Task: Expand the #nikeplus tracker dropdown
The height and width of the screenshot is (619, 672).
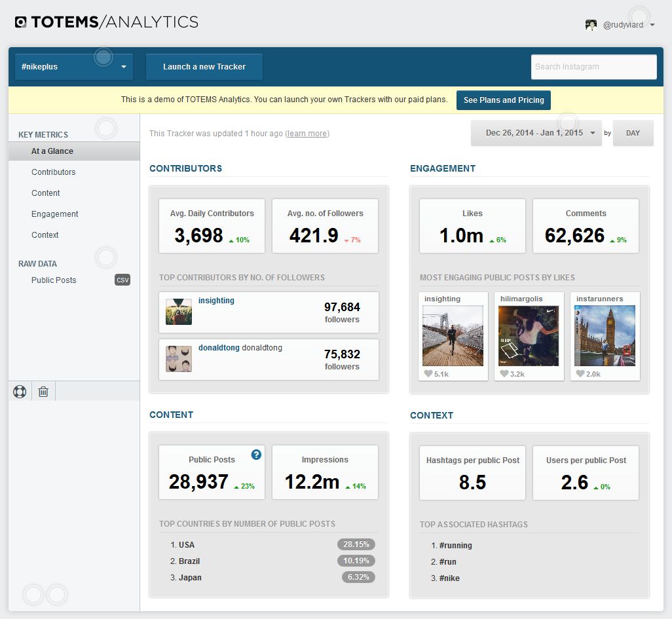Action: pos(74,66)
